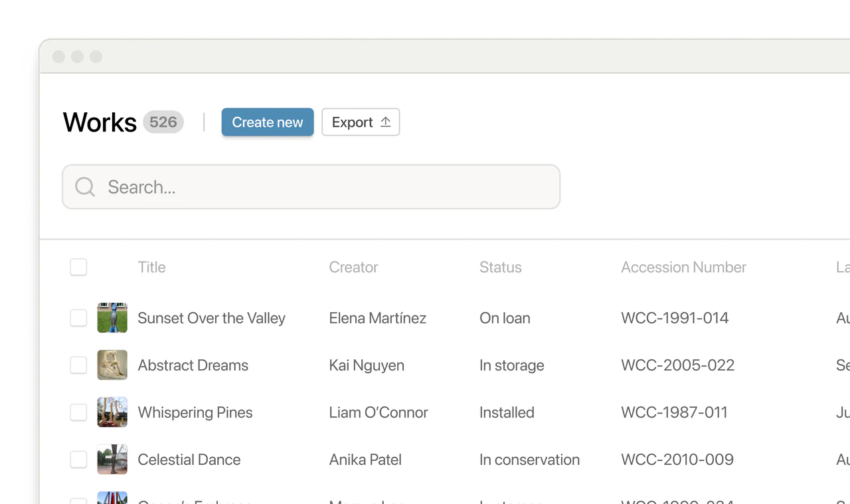Toggle the select-all checkbox in the header row
This screenshot has height=504, width=850.
78,267
